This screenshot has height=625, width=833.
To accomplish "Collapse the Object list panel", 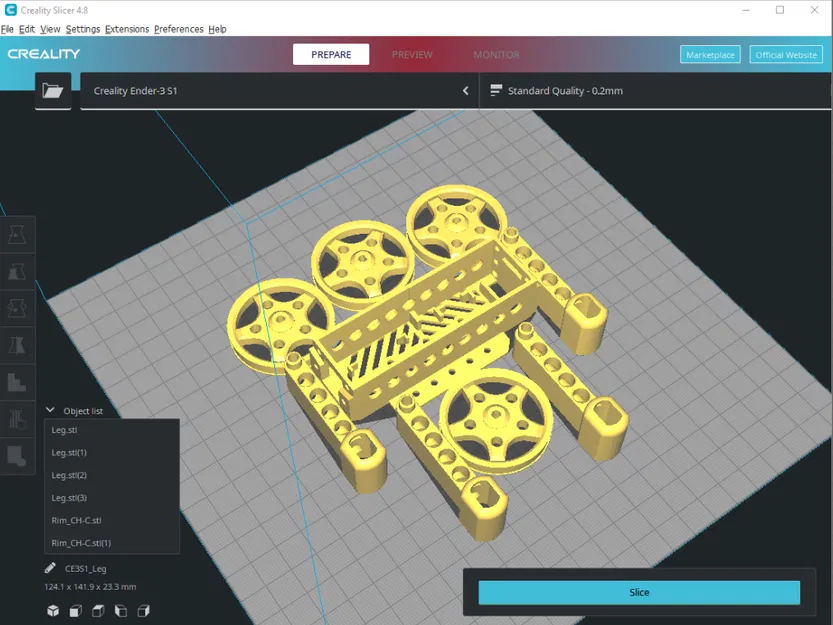I will coord(50,410).
